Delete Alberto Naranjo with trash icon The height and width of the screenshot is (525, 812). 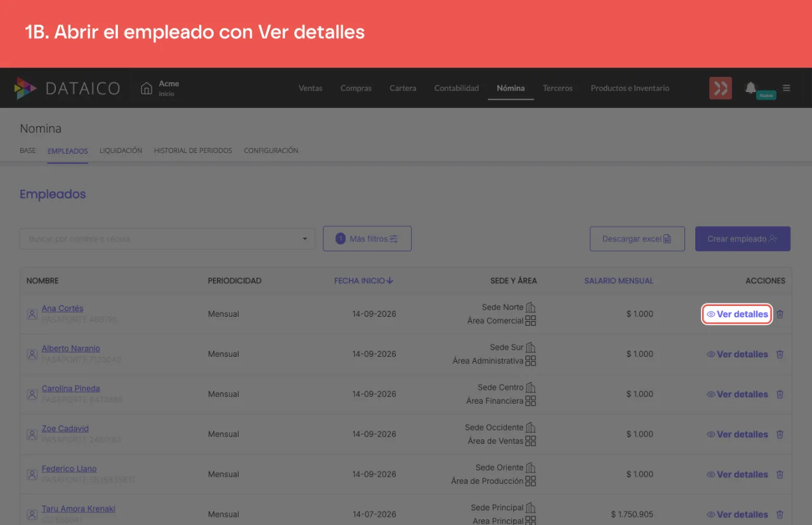(780, 354)
